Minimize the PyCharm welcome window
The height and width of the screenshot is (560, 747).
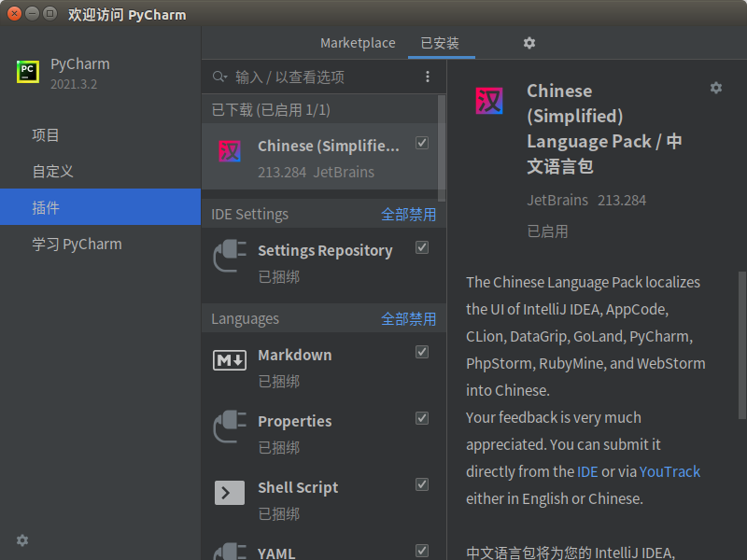click(33, 14)
